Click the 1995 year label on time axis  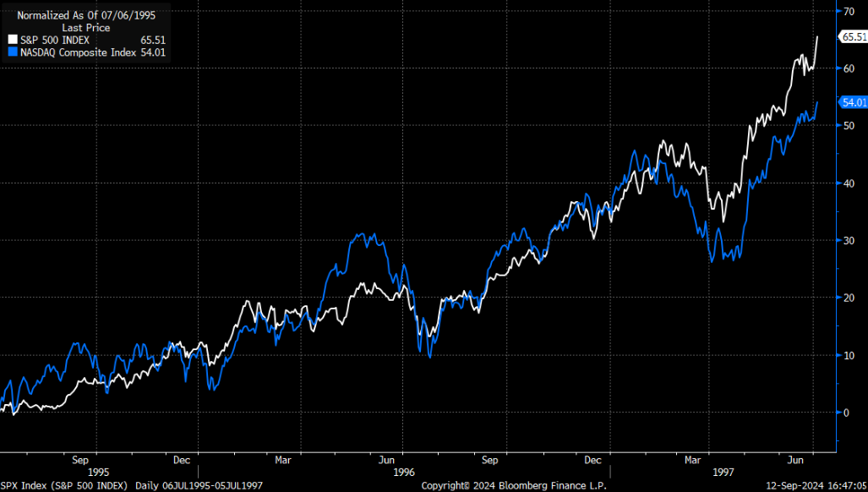(x=99, y=472)
